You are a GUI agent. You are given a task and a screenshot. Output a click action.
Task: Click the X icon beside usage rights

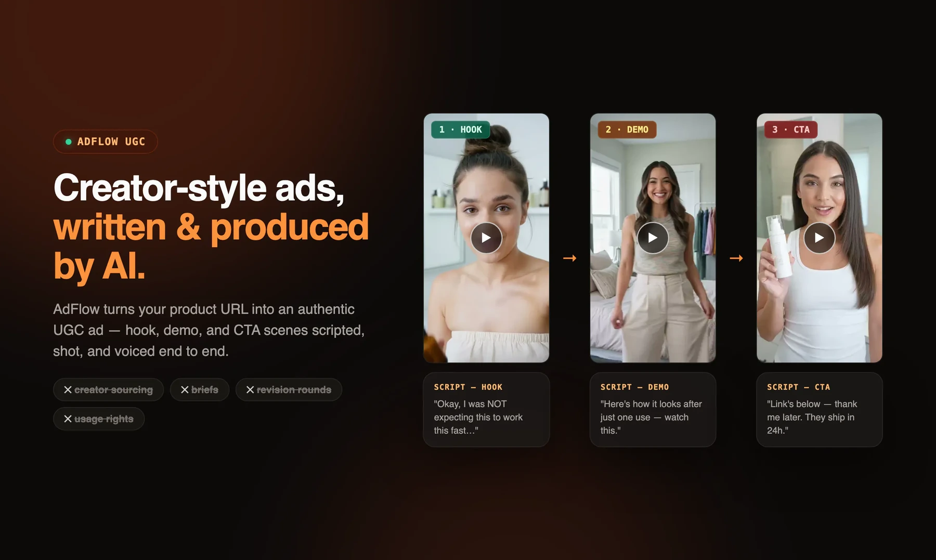(68, 419)
